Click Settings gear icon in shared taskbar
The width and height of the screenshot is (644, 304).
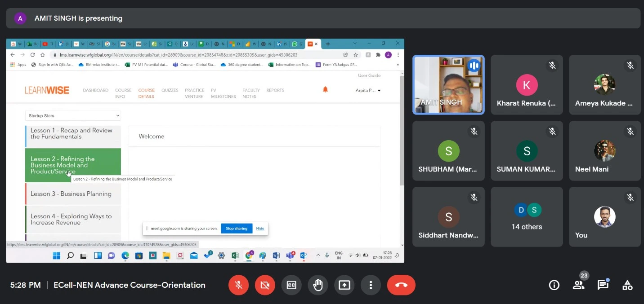221,256
